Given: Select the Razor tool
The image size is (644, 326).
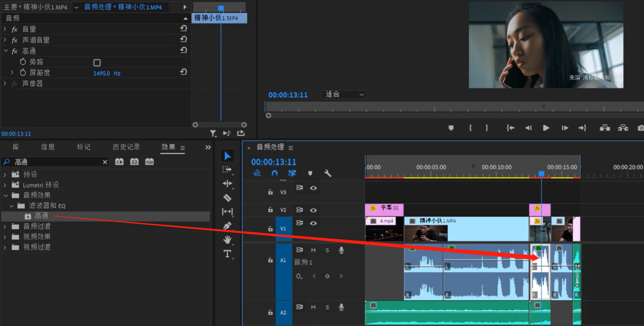Looking at the screenshot, I should (x=227, y=198).
